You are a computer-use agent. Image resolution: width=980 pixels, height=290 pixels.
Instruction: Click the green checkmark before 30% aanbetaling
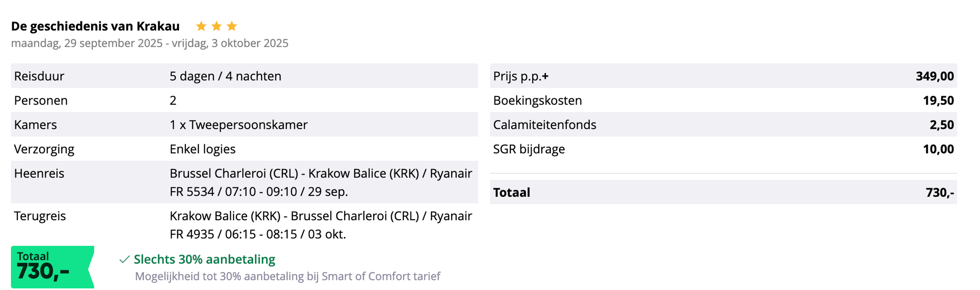click(124, 260)
